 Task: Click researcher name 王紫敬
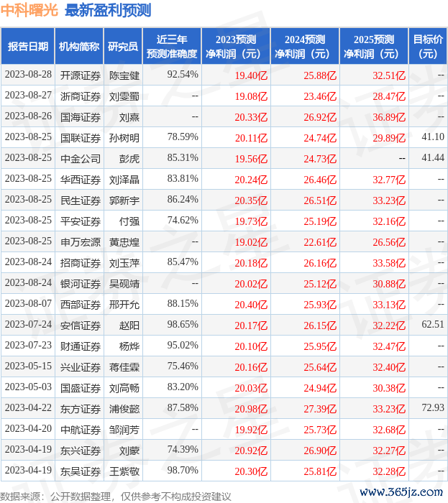point(124,472)
